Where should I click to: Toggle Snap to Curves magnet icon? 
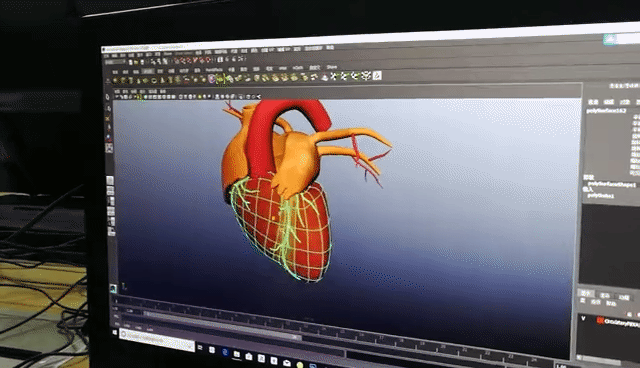(x=182, y=60)
